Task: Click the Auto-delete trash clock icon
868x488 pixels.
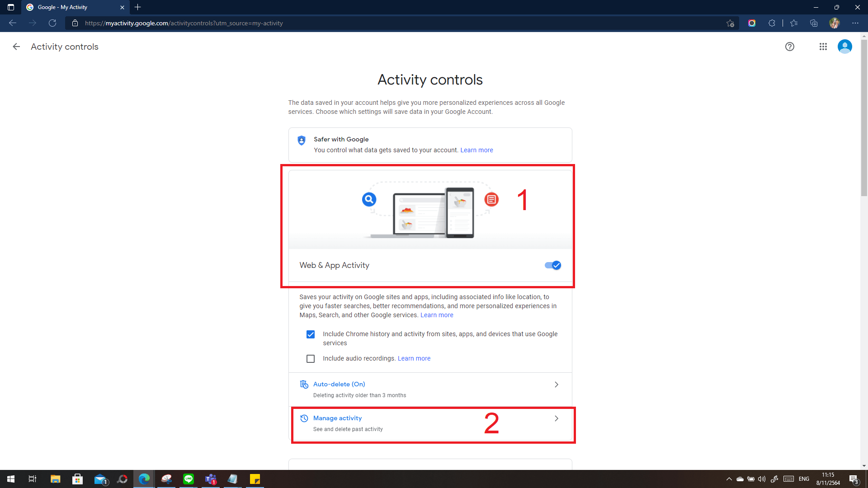Action: [304, 384]
